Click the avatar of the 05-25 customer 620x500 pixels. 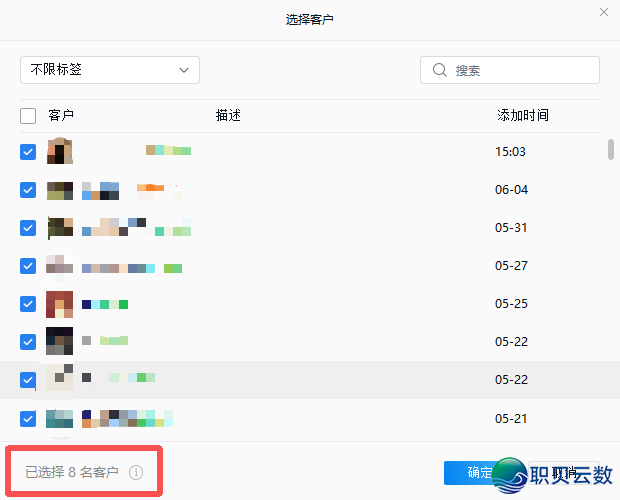(60, 304)
